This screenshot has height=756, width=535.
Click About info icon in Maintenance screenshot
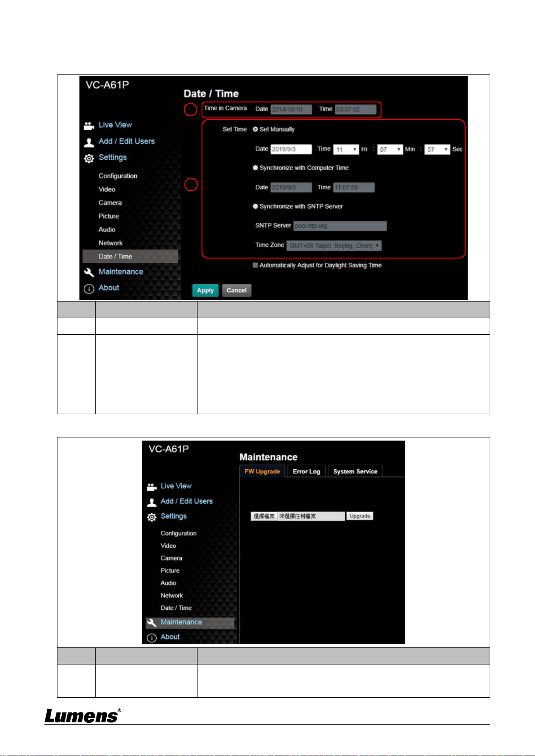152,638
